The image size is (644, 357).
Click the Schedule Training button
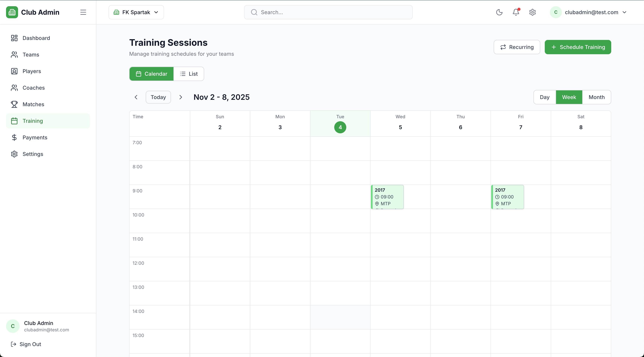[x=578, y=47]
